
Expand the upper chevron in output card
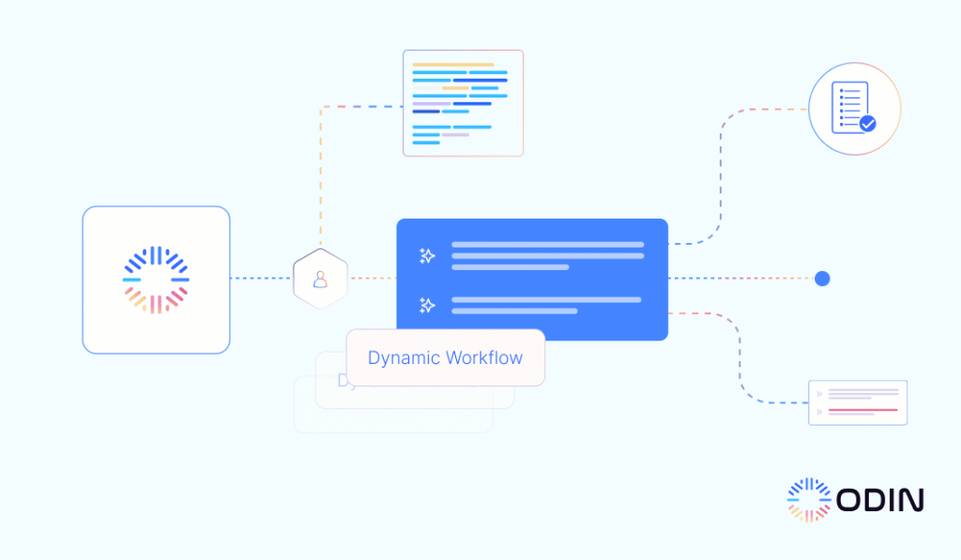(819, 394)
